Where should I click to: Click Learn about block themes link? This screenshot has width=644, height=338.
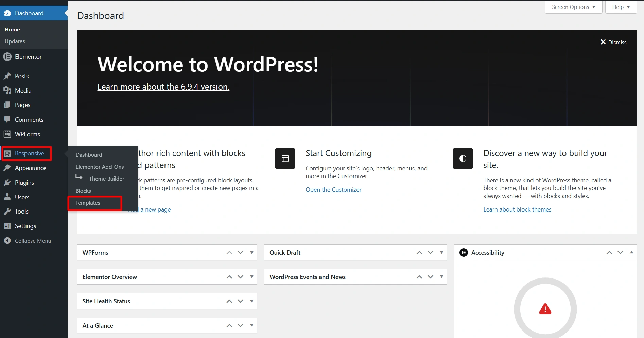coord(517,209)
